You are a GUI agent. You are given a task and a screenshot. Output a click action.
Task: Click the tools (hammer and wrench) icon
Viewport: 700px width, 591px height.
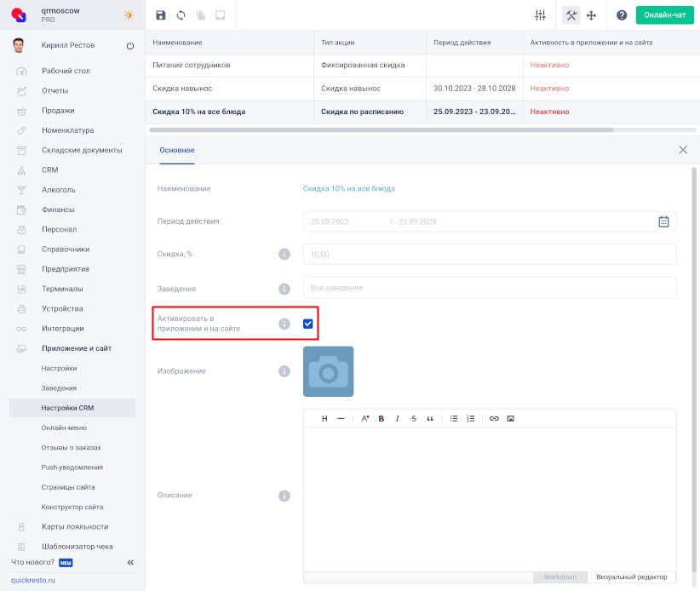tap(571, 15)
